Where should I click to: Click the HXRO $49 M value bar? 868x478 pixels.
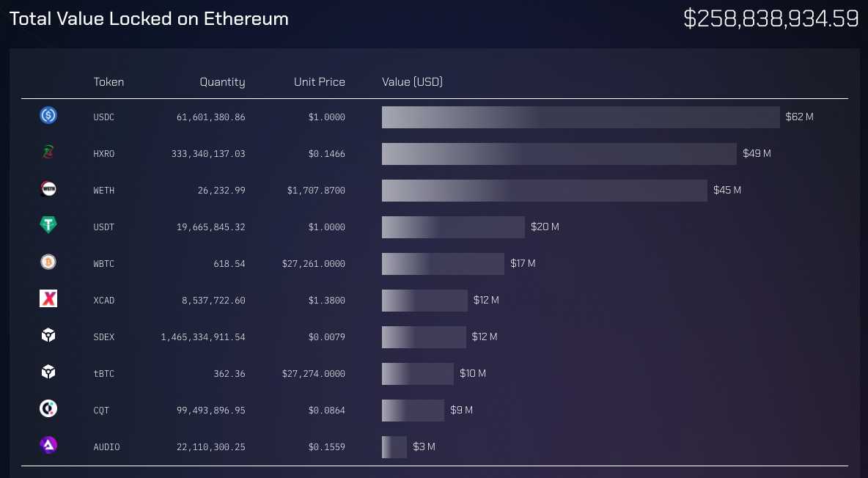(x=559, y=154)
